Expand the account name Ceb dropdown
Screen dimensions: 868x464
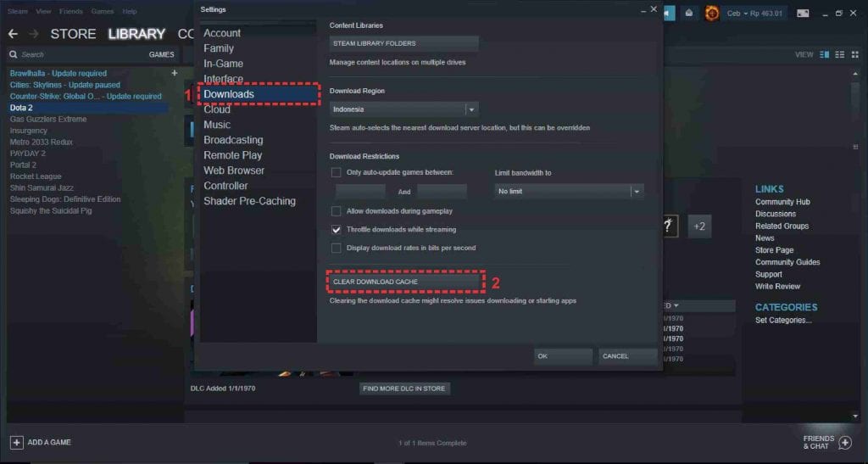[x=754, y=14]
